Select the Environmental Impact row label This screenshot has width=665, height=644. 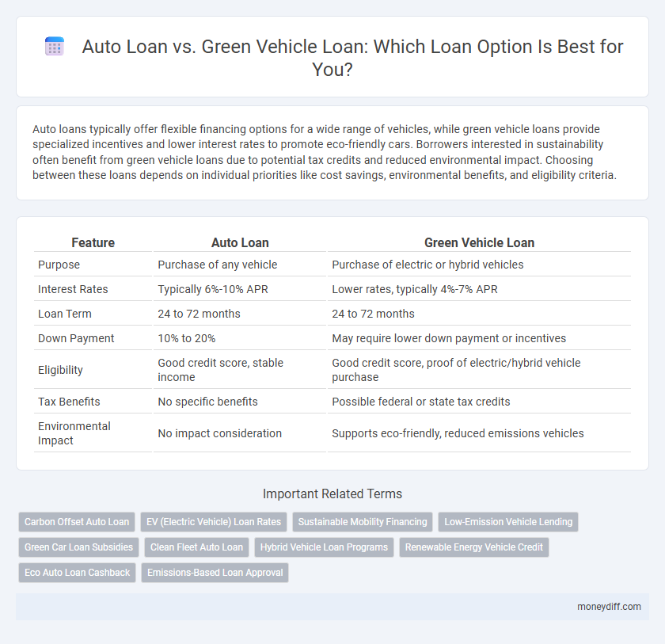pyautogui.click(x=93, y=433)
